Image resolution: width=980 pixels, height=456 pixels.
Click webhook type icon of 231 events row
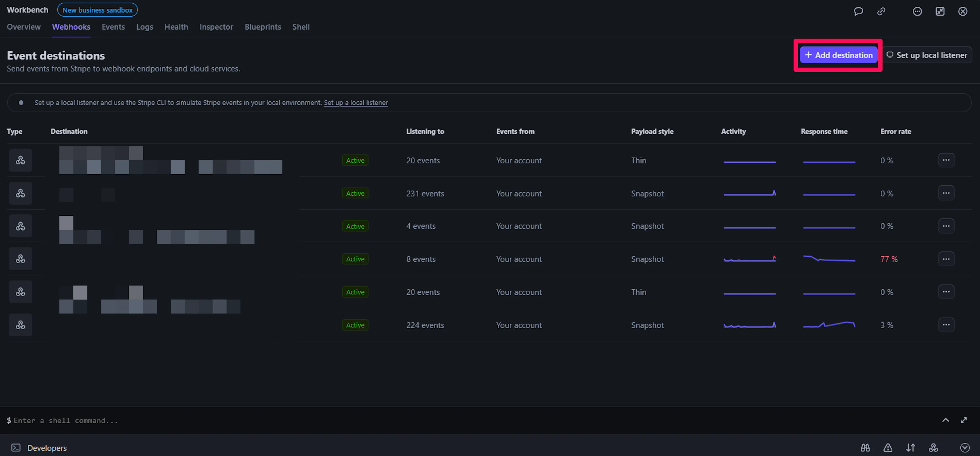pyautogui.click(x=20, y=193)
